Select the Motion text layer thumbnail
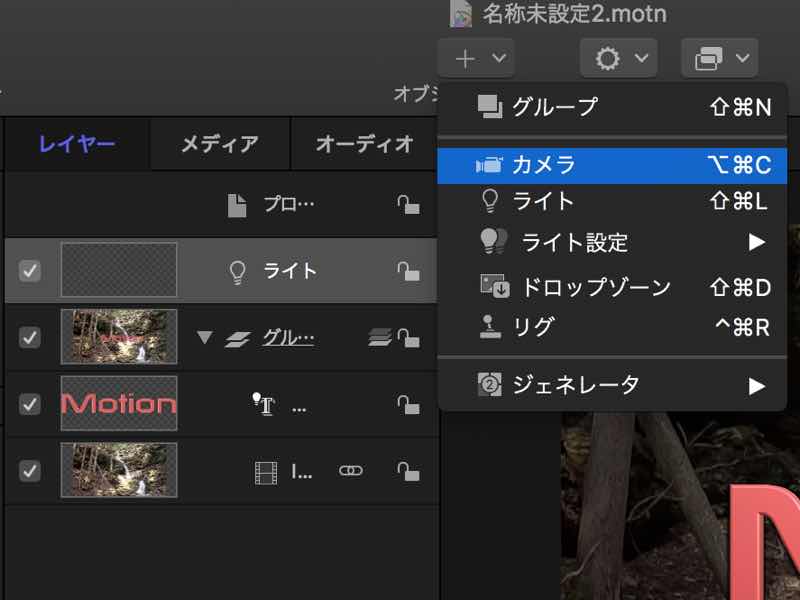The height and width of the screenshot is (600, 800). click(x=119, y=404)
